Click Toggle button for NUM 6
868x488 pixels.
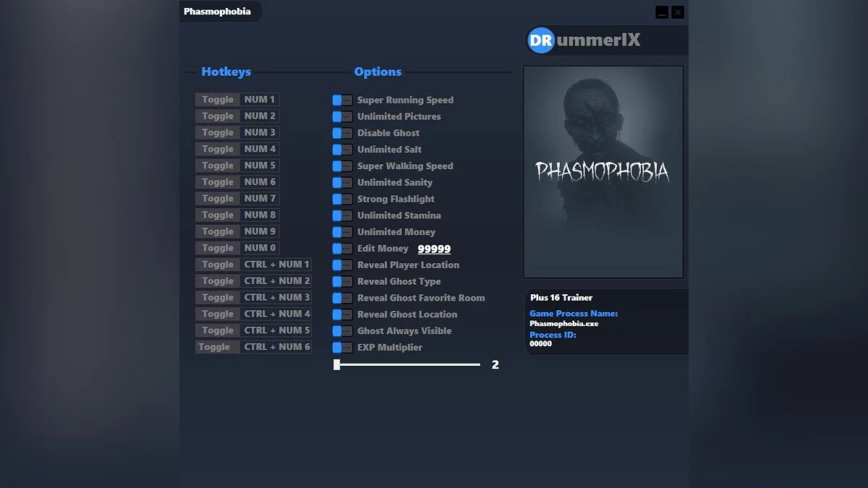(217, 182)
